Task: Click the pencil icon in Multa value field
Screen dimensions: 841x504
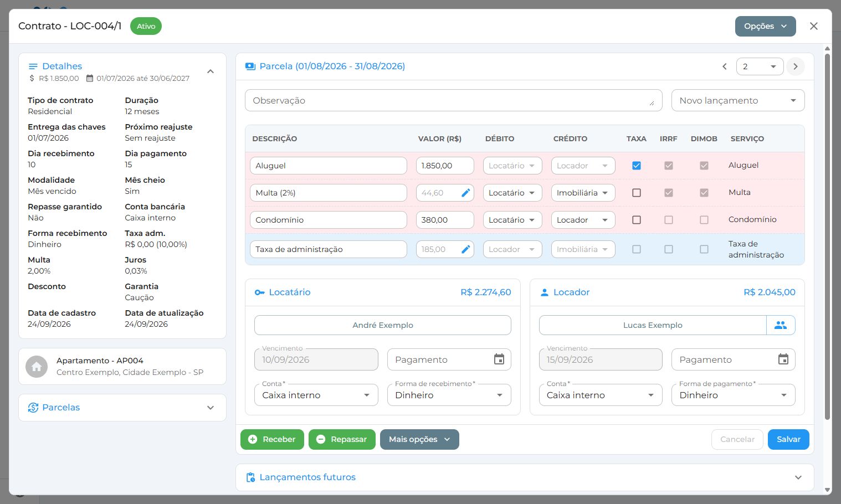Action: coord(466,193)
